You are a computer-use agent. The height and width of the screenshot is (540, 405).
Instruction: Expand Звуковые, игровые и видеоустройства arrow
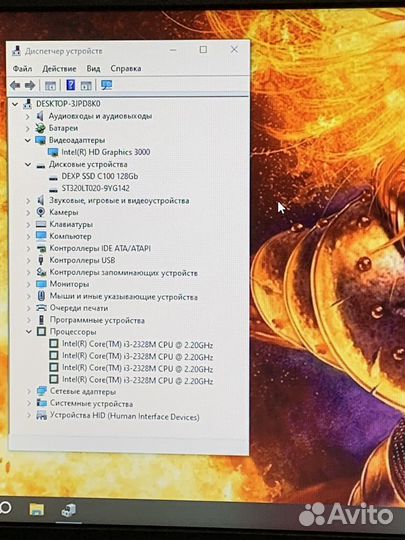[x=28, y=201]
